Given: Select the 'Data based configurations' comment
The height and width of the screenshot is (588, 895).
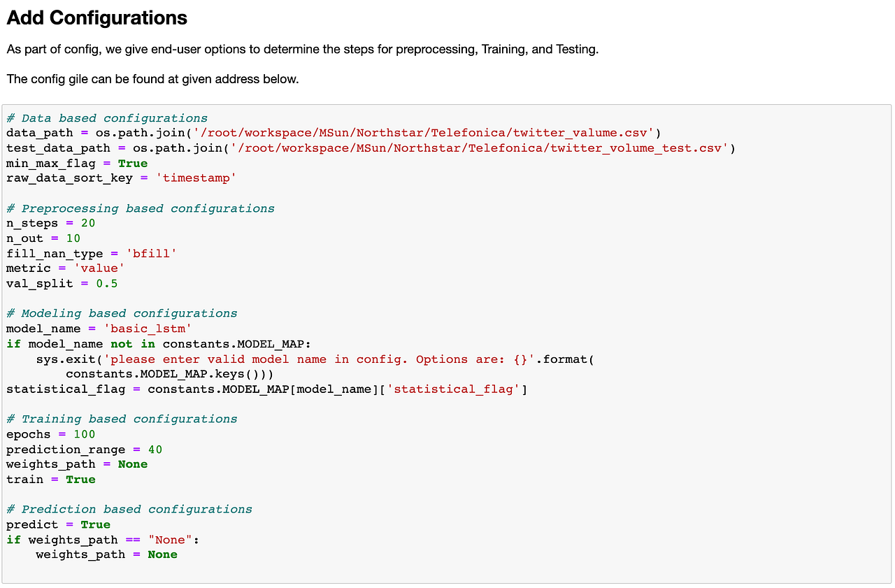Looking at the screenshot, I should pyautogui.click(x=105, y=117).
